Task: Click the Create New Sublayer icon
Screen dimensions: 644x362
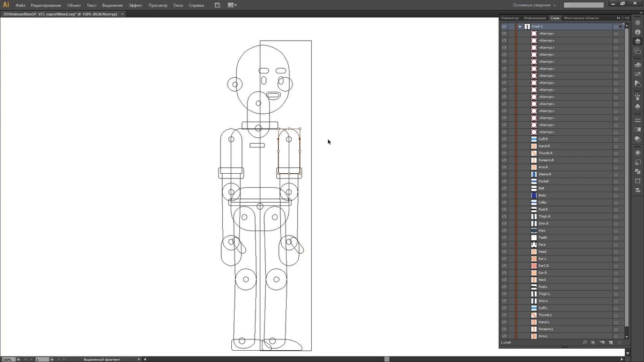Action: (602, 342)
